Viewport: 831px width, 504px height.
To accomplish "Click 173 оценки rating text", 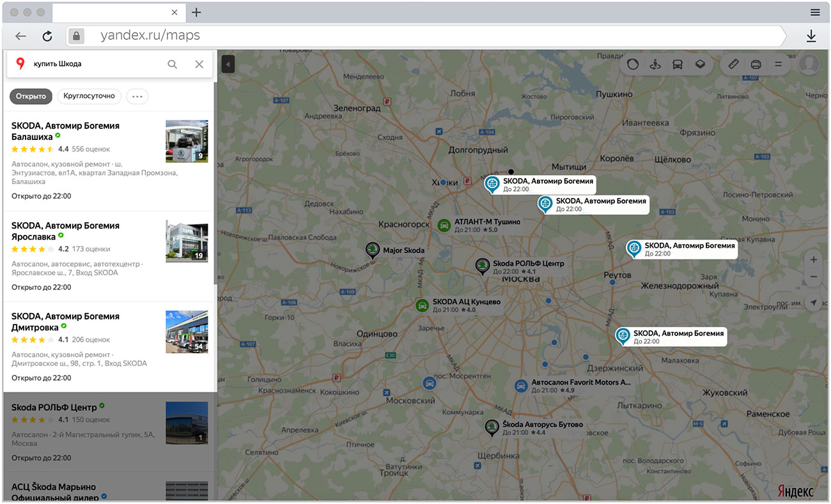I will pos(91,249).
